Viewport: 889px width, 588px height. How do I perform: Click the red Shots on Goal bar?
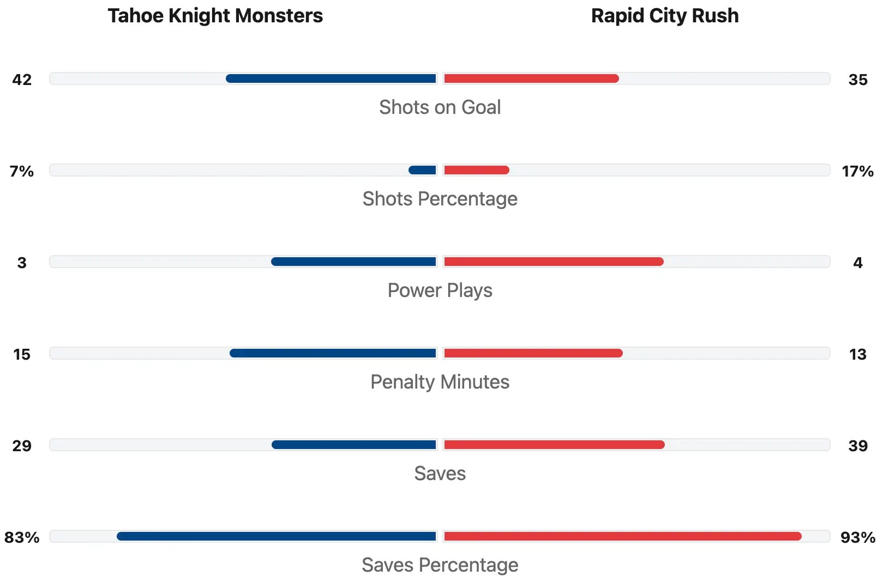(x=531, y=78)
